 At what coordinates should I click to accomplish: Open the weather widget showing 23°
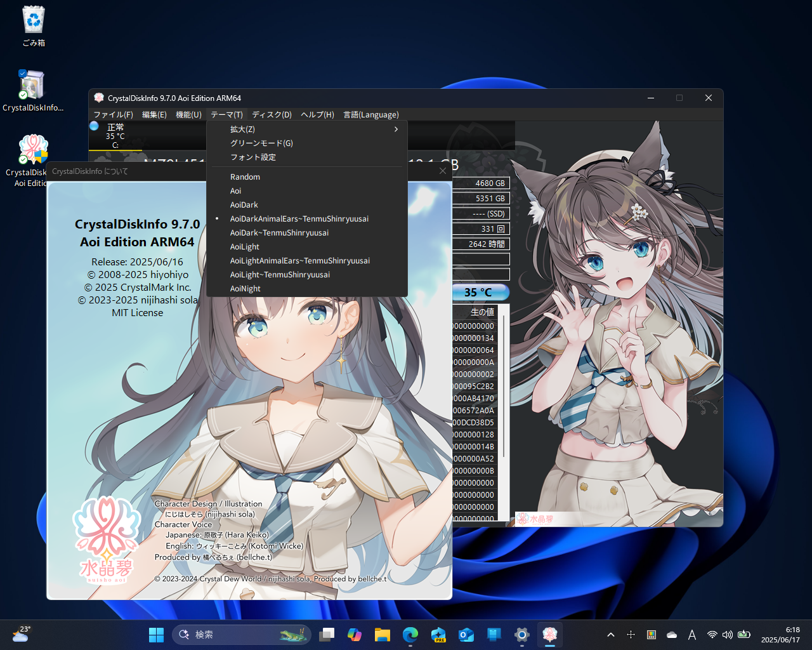click(21, 634)
